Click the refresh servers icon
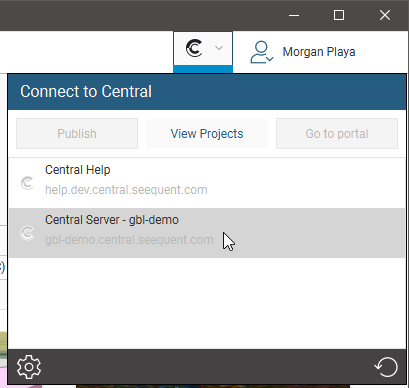The width and height of the screenshot is (409, 388). coord(386,367)
